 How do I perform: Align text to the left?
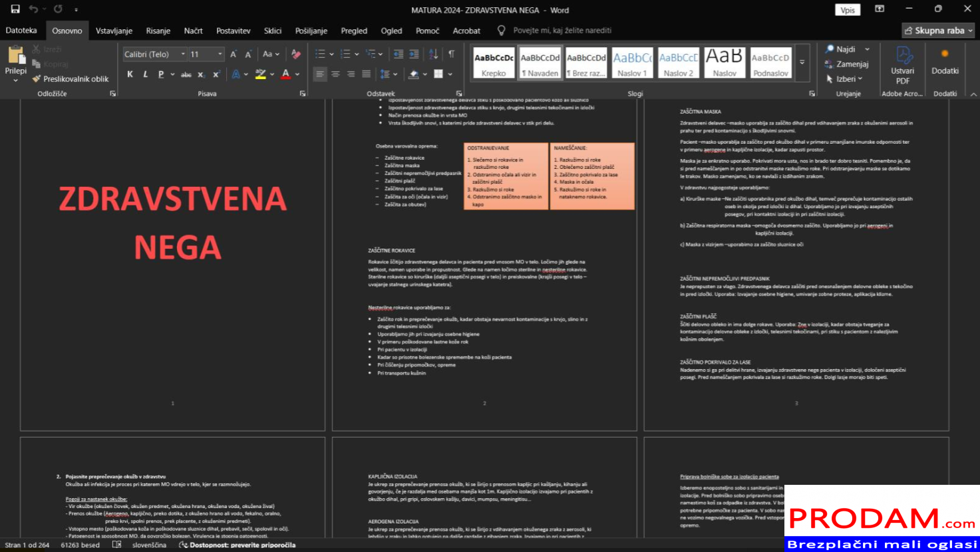click(320, 74)
